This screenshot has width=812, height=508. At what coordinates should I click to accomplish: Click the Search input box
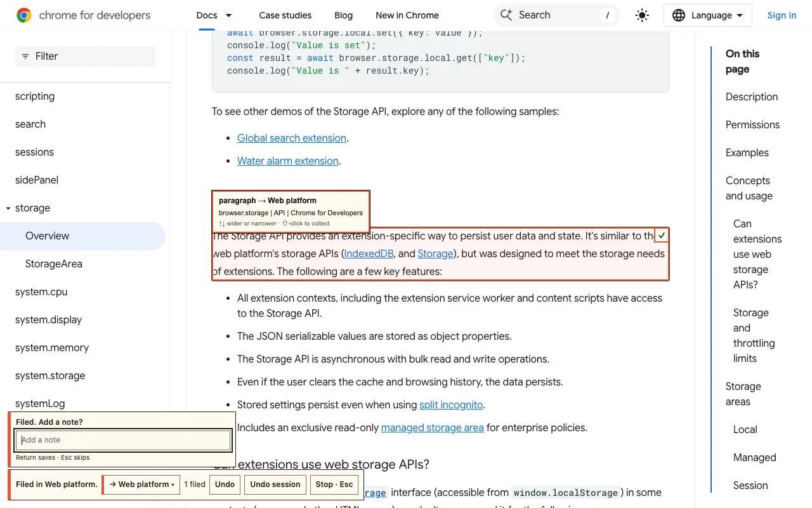tap(556, 15)
